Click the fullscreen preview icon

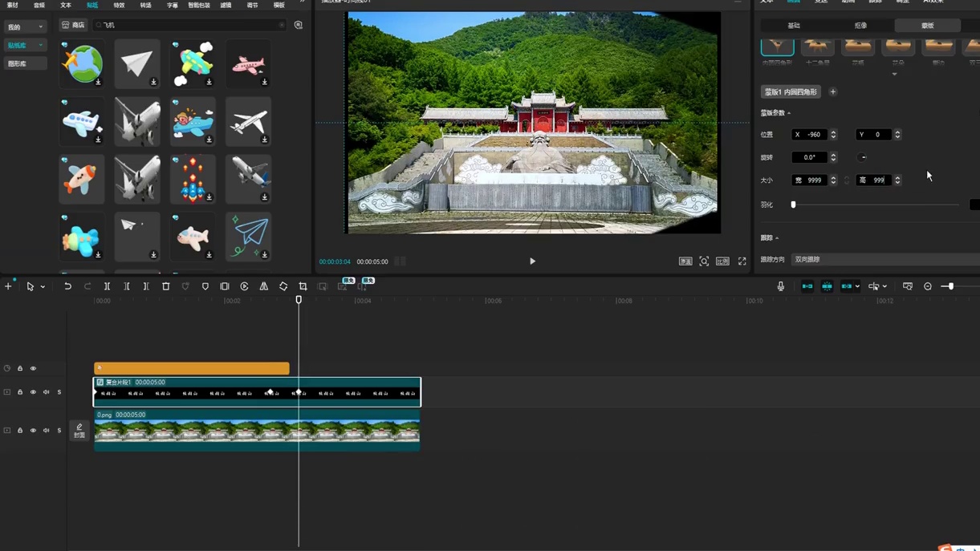tap(742, 261)
